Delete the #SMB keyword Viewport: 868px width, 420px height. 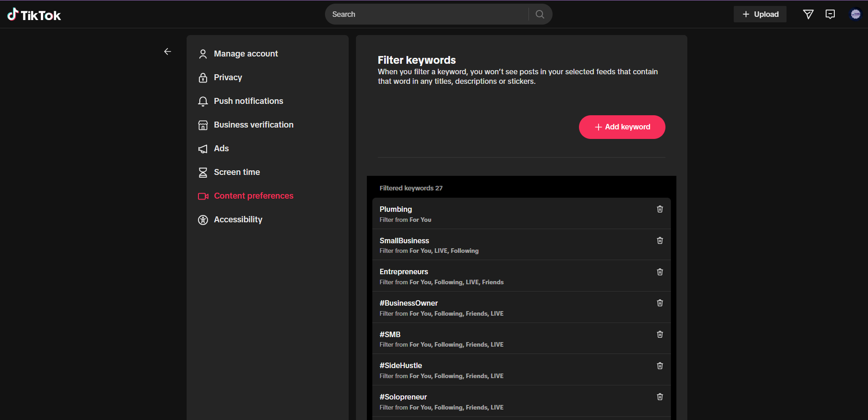pos(660,334)
